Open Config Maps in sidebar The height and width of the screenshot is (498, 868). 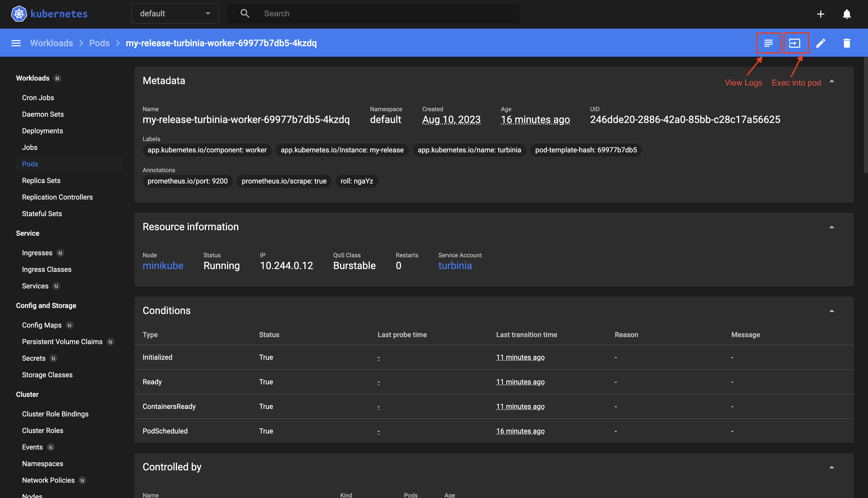[x=42, y=325]
